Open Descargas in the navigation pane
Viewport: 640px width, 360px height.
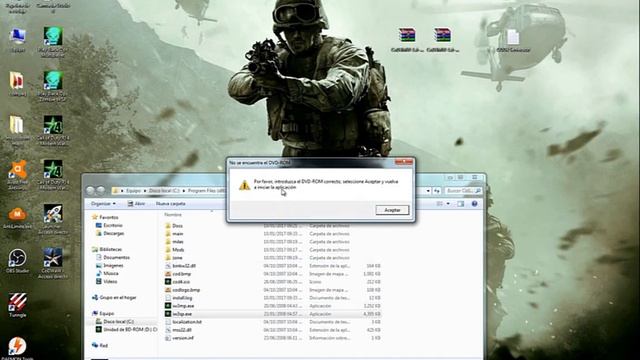(x=110, y=233)
